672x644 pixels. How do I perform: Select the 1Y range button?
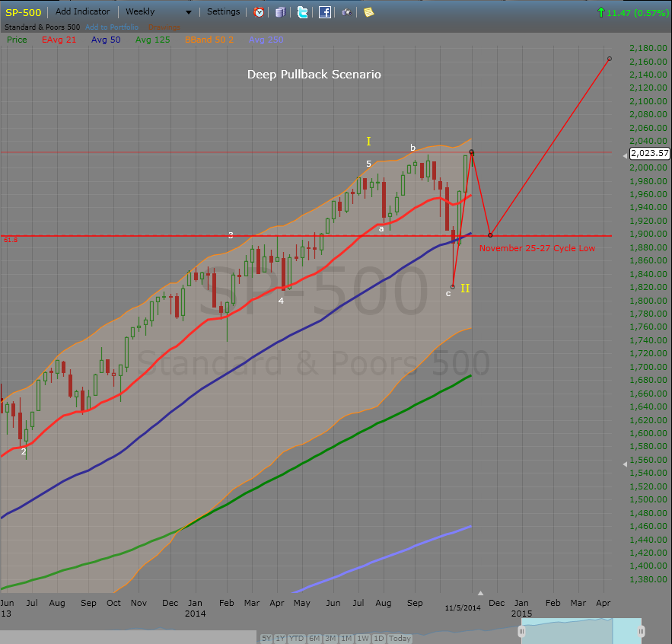280,639
